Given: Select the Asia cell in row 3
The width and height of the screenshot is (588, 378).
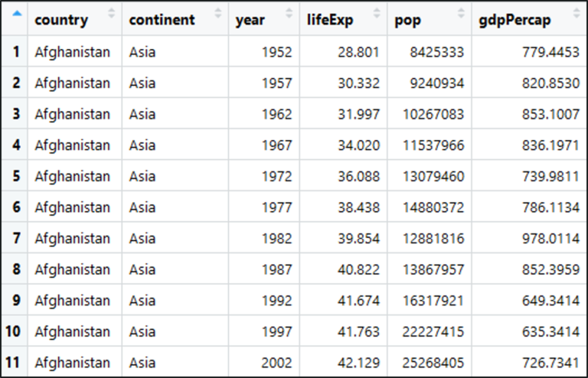Looking at the screenshot, I should [142, 114].
